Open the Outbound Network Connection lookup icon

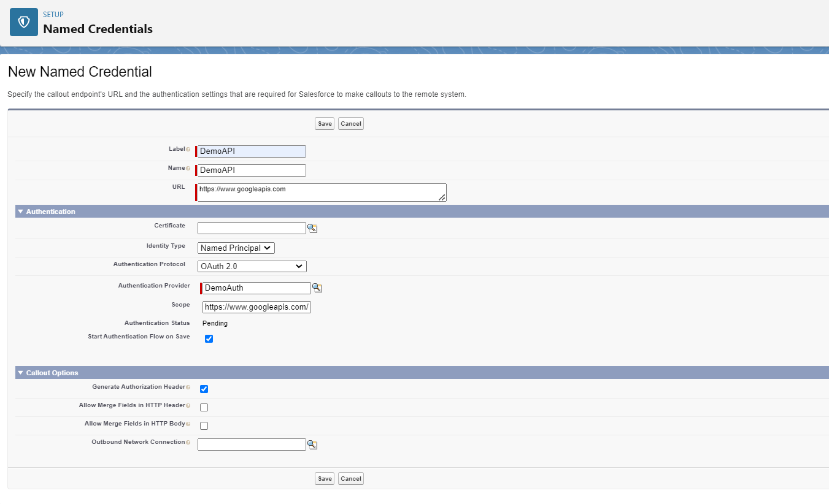coord(312,445)
